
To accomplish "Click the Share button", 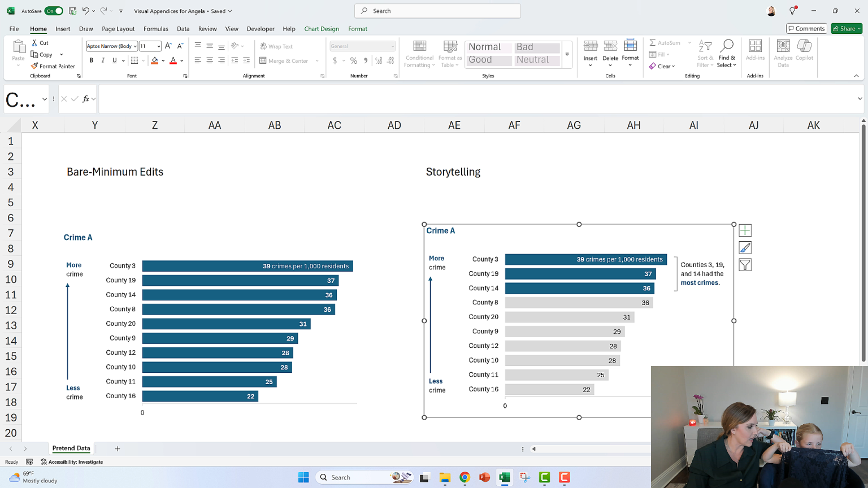I will (846, 28).
